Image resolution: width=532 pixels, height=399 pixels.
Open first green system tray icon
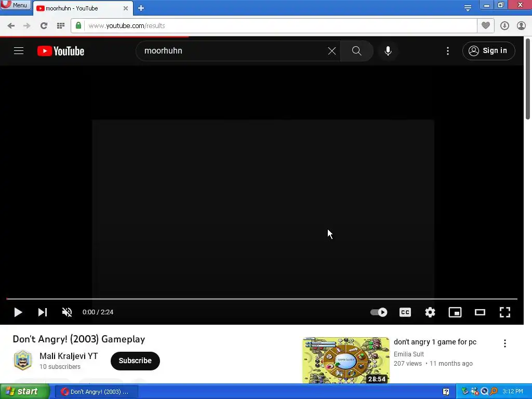point(465,392)
